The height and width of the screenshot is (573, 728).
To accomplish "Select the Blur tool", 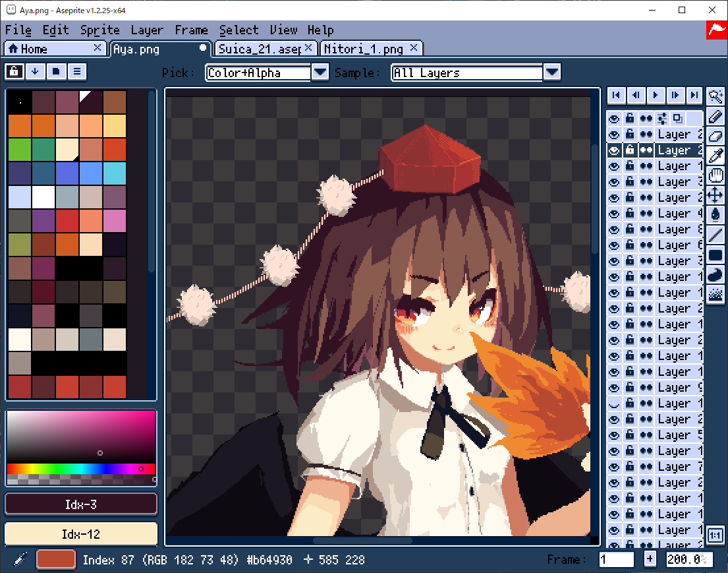I will point(715,294).
